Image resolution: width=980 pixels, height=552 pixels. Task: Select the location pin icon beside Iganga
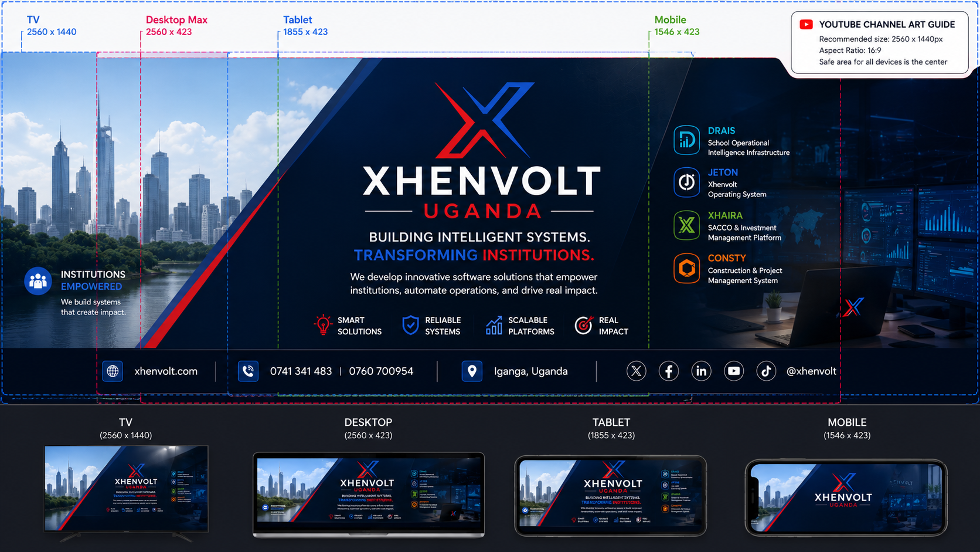click(x=472, y=371)
